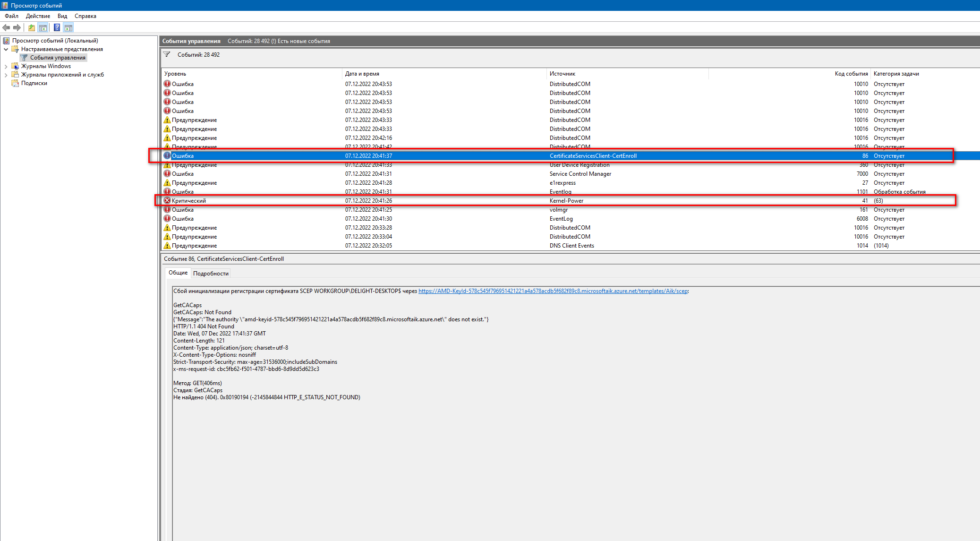Select the "CertificateServicesClient-CertEnroll" event row

click(x=570, y=155)
